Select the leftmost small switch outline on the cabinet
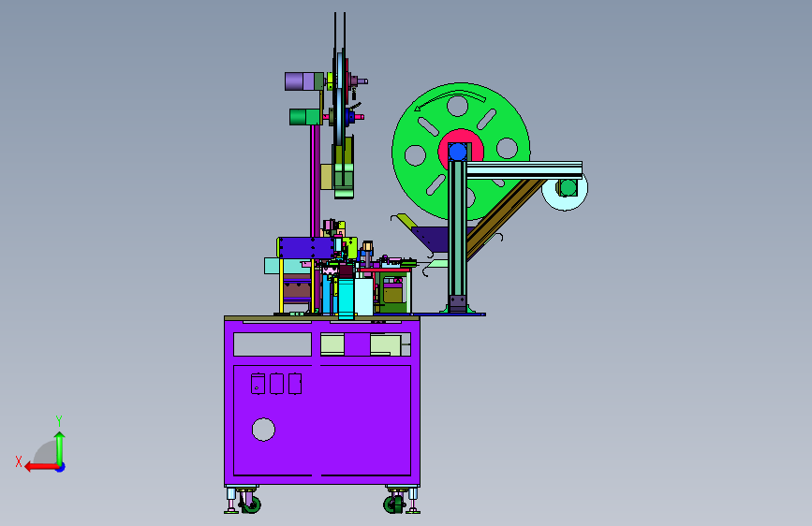 [x=258, y=384]
